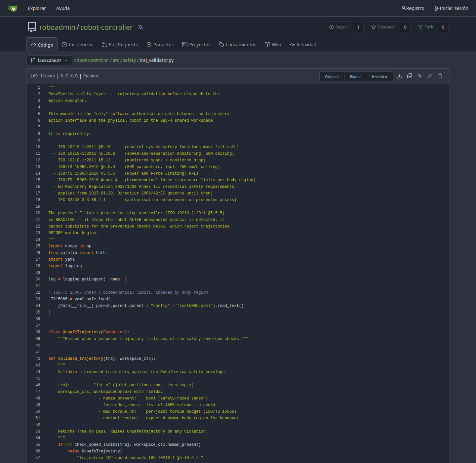The image size is (476, 463).
Task: Click the '169 líneas' file info text
Action: point(43,76)
